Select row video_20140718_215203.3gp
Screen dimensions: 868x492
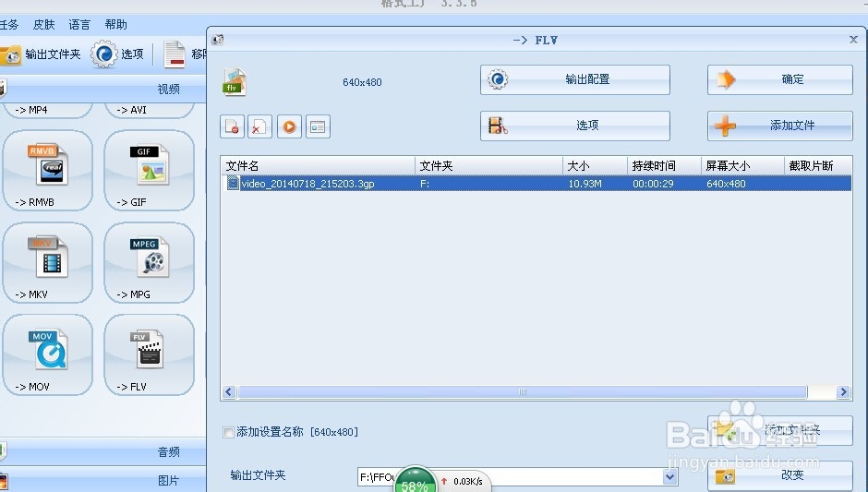[x=536, y=183]
